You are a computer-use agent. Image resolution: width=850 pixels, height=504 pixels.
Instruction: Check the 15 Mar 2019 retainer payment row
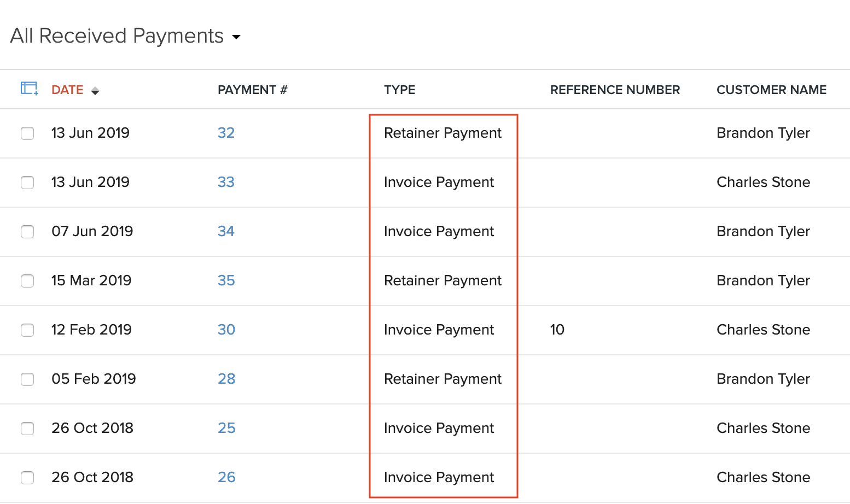27,281
